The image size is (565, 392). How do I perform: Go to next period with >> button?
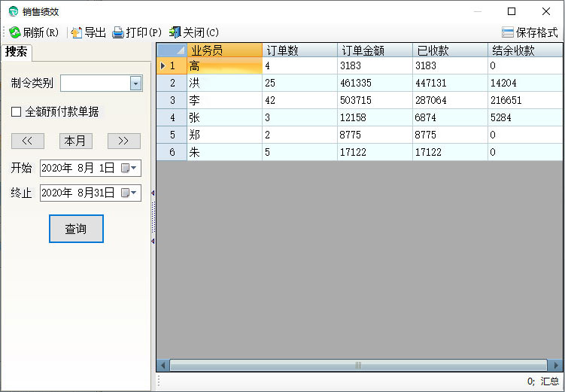[123, 141]
